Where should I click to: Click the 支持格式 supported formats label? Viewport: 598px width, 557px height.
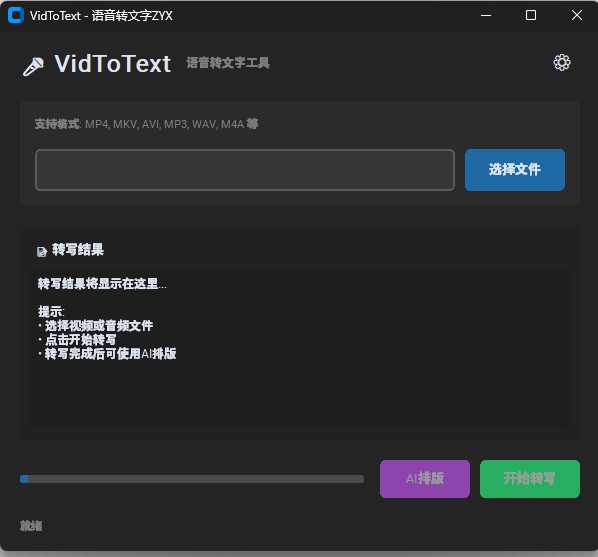(x=146, y=124)
